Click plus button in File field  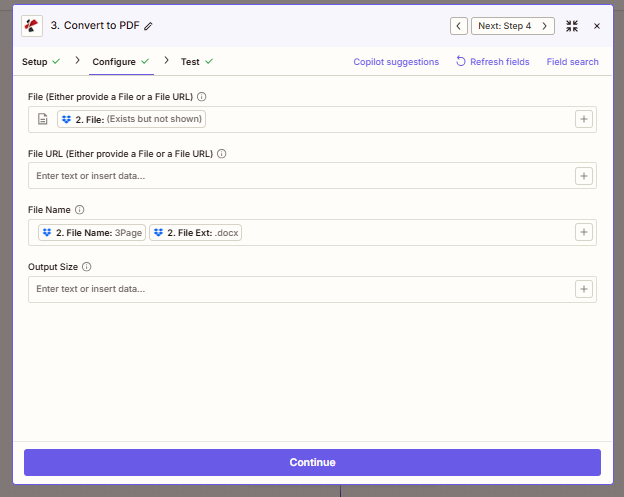[x=584, y=119]
